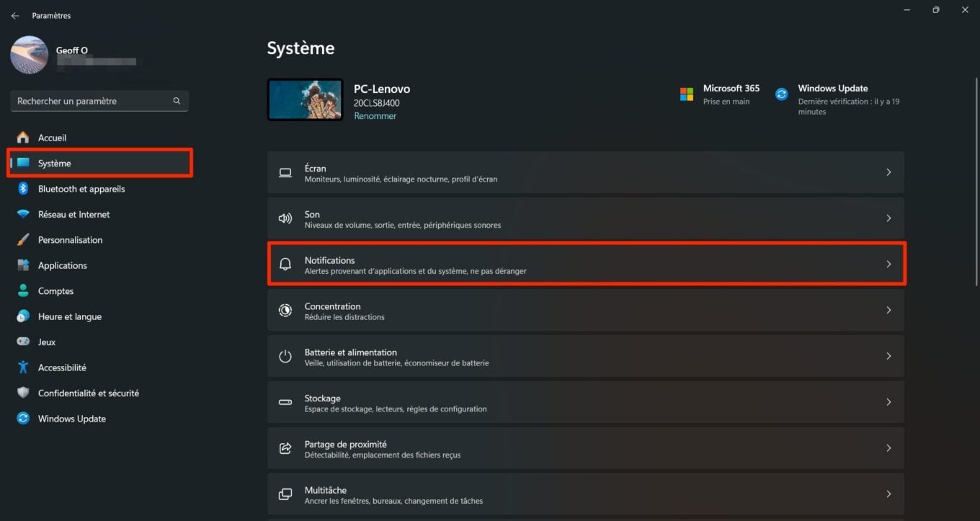The height and width of the screenshot is (521, 980).
Task: Click the magnifier icon in the search box
Action: (177, 101)
